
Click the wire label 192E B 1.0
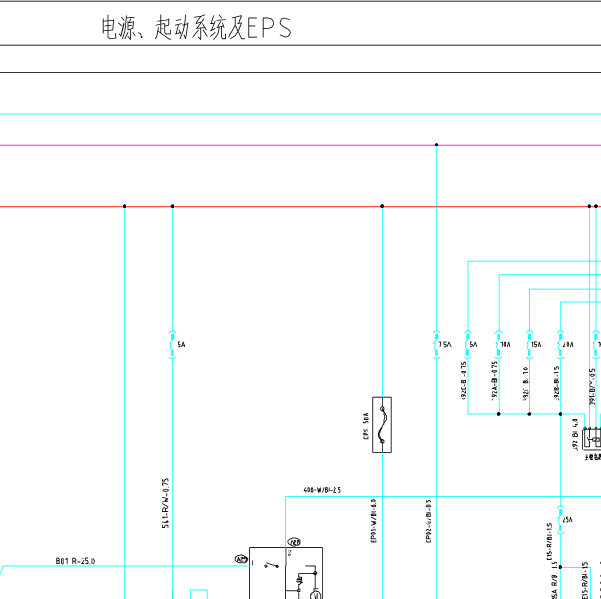coord(525,384)
